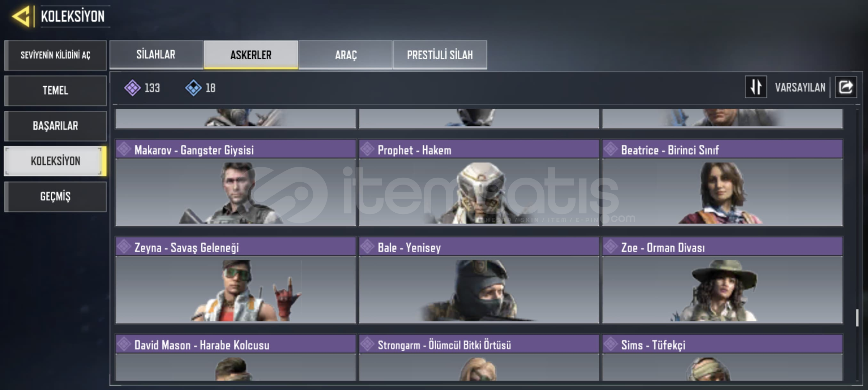
Task: Click the yellow back arrow icon
Action: (21, 16)
